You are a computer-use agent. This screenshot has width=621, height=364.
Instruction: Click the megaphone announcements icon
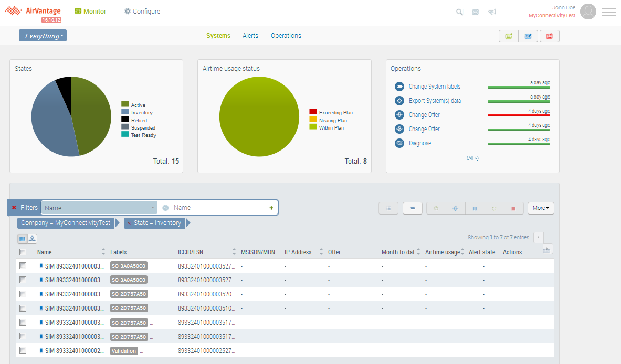click(x=491, y=12)
